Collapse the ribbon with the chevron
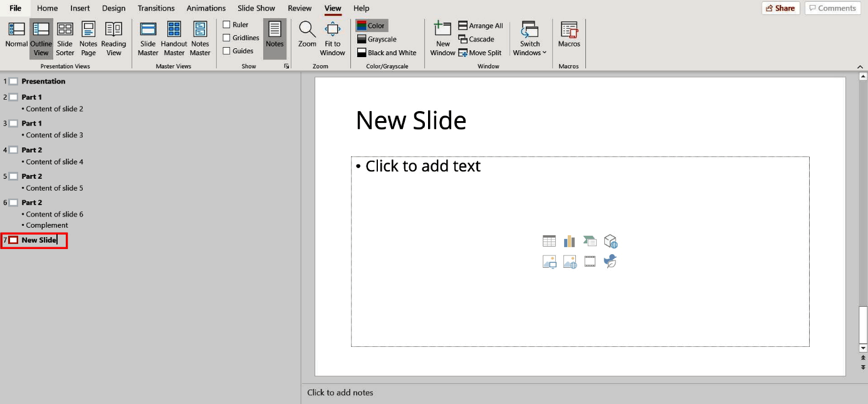 (x=860, y=65)
